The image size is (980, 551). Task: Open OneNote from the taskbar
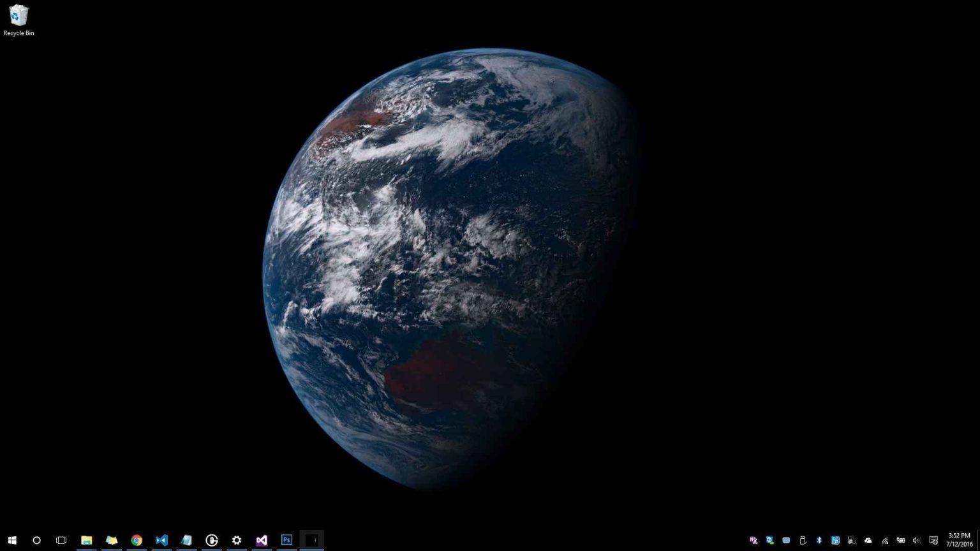[x=186, y=540]
